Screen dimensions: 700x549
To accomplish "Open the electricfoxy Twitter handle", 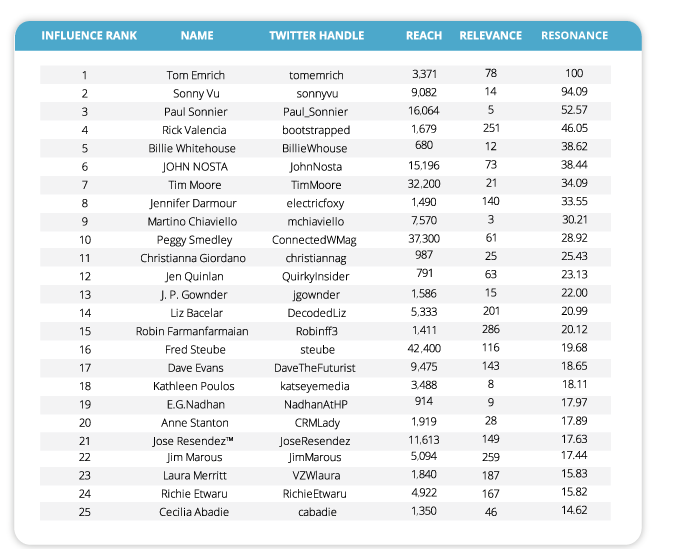I will pyautogui.click(x=316, y=203).
